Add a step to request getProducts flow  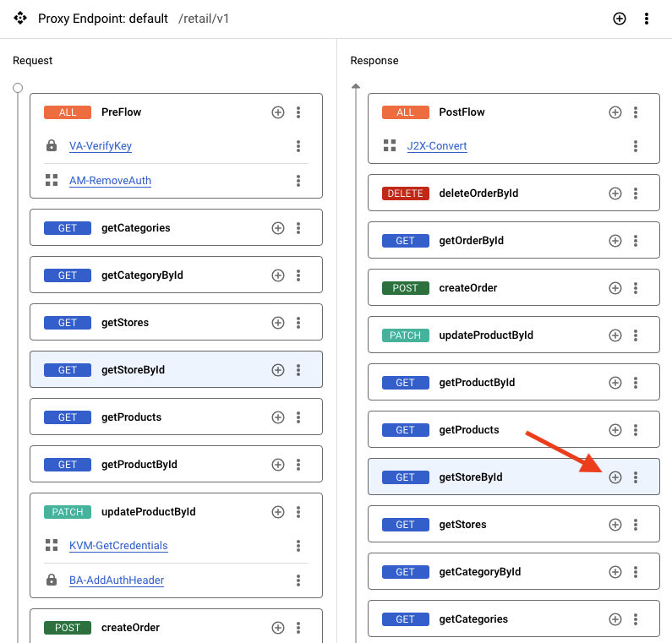point(278,417)
